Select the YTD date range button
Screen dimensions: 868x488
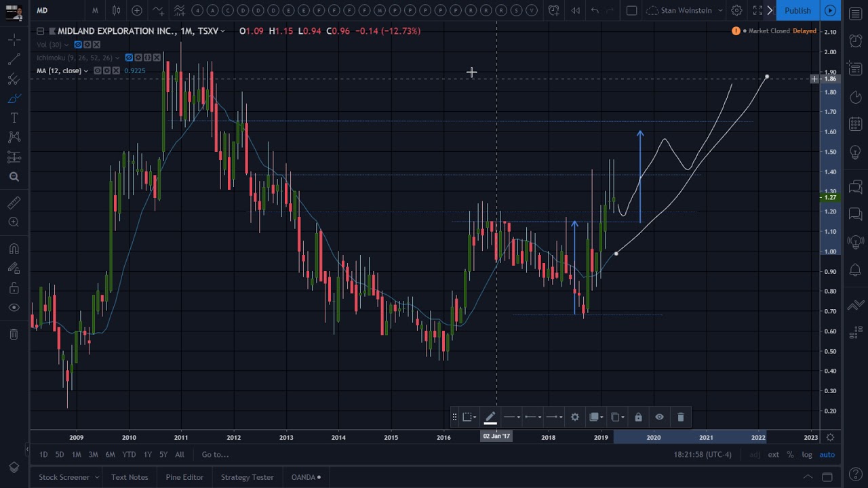[129, 455]
